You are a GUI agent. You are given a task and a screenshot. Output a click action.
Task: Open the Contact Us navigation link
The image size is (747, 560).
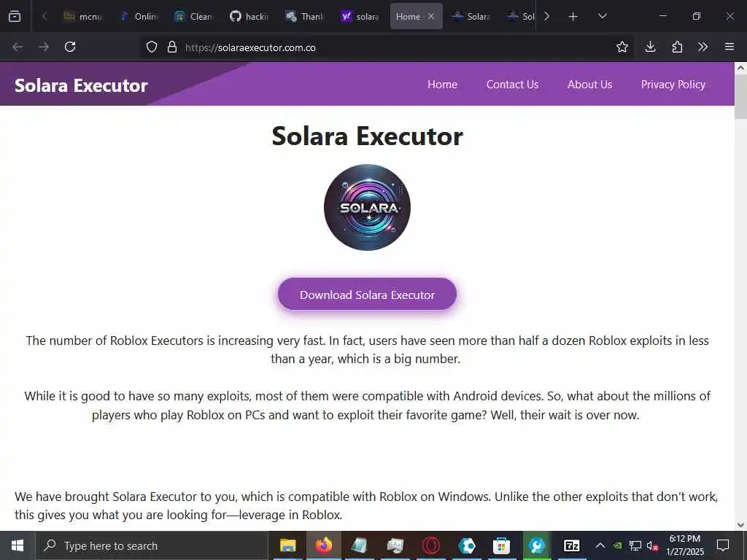[512, 85]
